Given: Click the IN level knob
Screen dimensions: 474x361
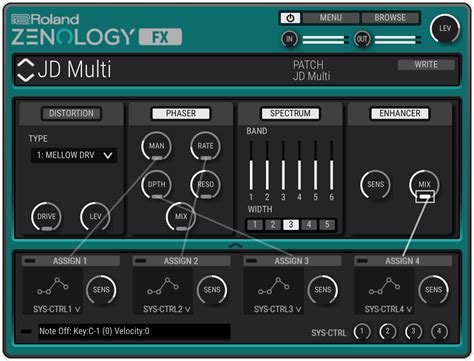Looking at the screenshot, I should [x=289, y=39].
